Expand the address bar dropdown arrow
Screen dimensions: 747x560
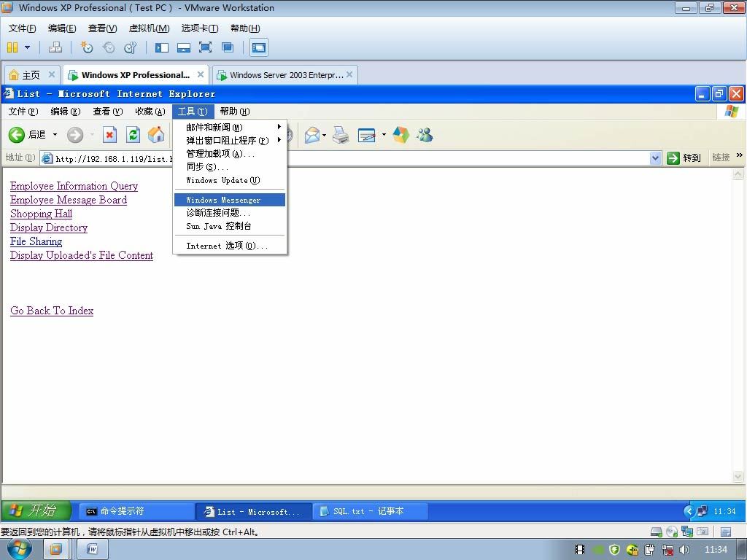point(656,158)
